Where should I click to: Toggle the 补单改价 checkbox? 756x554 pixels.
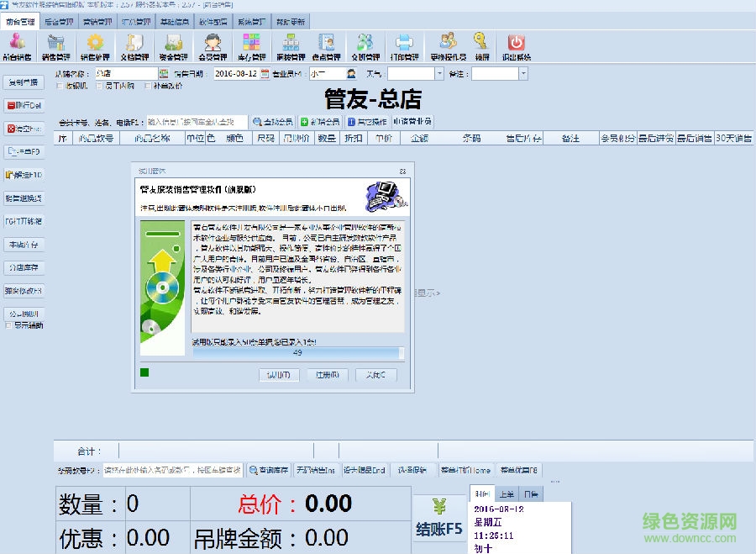[x=148, y=86]
